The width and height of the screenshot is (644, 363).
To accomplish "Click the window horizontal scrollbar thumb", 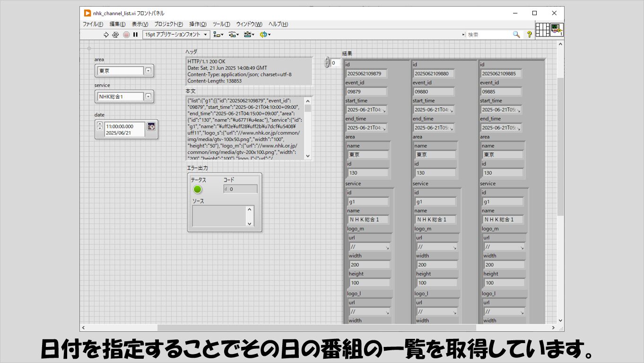I will [317, 328].
